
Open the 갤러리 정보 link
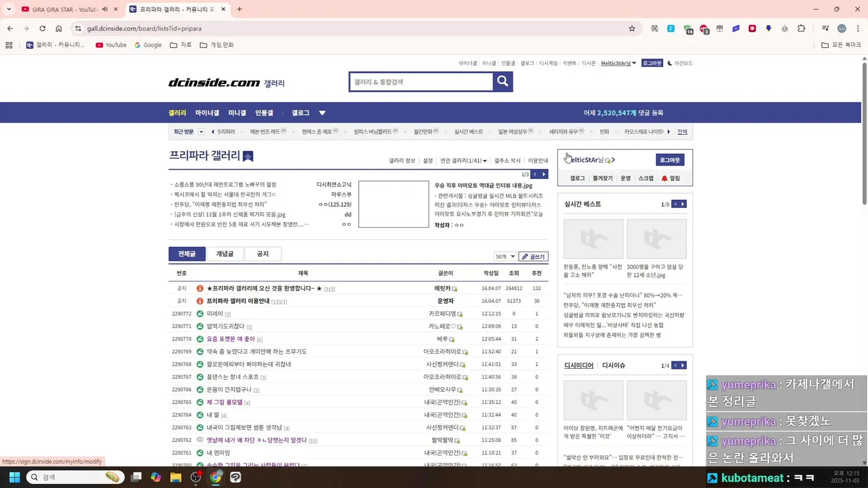tap(402, 161)
